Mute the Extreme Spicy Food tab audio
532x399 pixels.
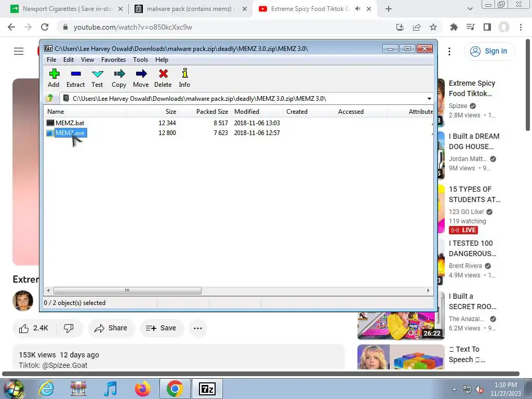[357, 9]
